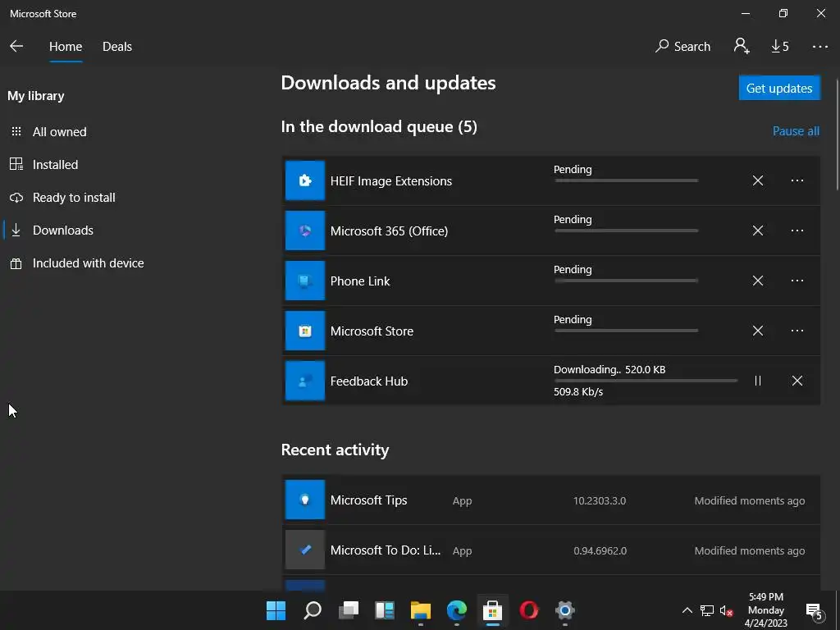Click version 10.2303.3.0 of Microsoft Tips
Image resolution: width=840 pixels, height=630 pixels.
[x=600, y=501]
